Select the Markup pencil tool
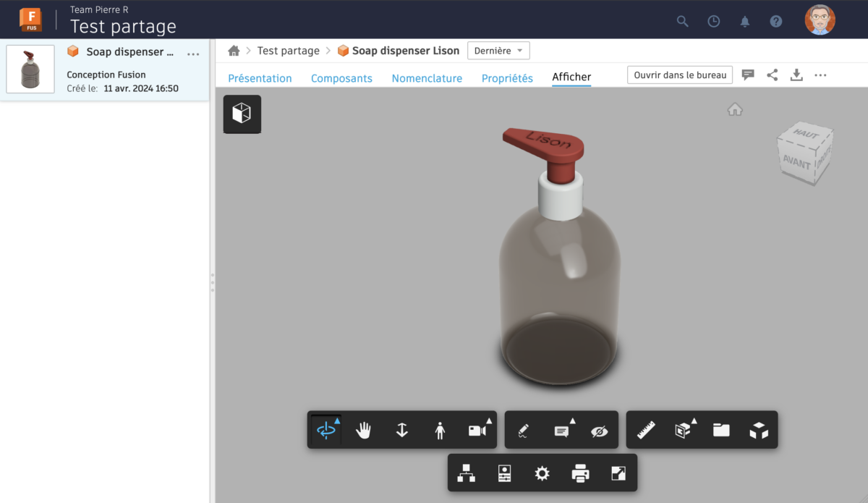868x503 pixels. [524, 430]
